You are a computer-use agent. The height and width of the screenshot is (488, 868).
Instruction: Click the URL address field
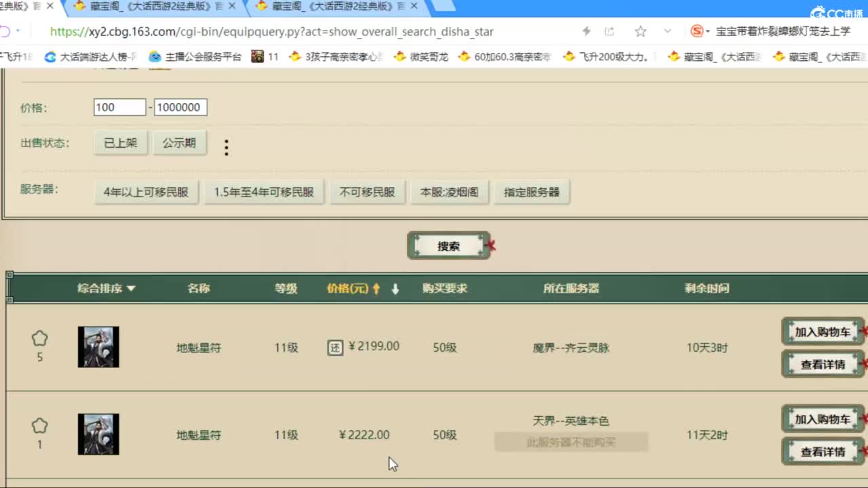[271, 32]
